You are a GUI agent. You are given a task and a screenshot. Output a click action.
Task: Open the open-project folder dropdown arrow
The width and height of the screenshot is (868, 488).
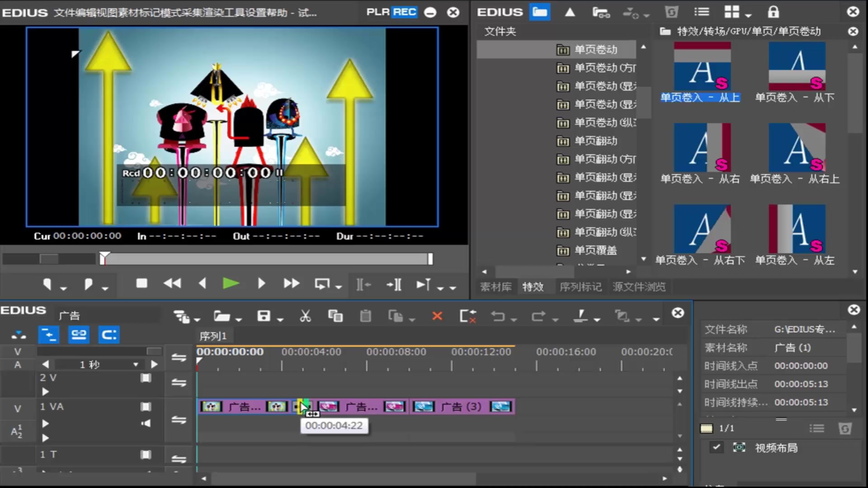pyautogui.click(x=239, y=319)
